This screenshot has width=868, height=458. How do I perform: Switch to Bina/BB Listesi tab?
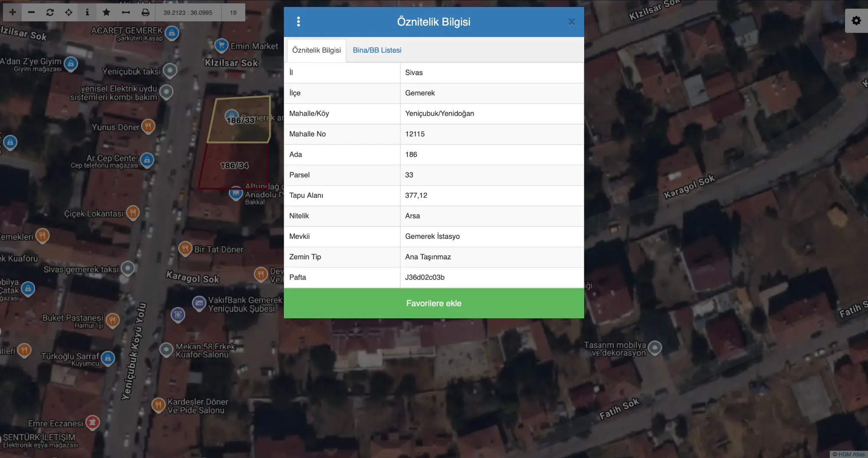[x=377, y=50]
